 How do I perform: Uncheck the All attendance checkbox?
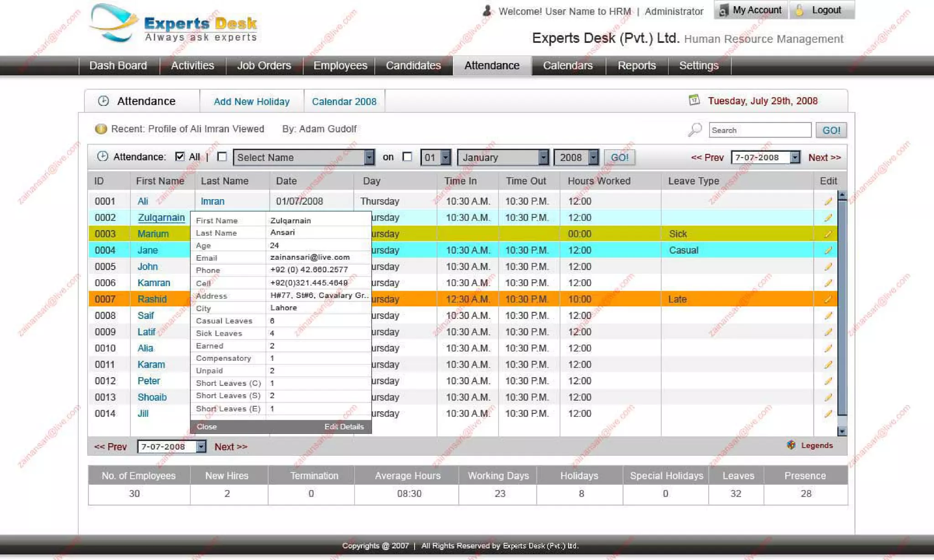point(180,157)
